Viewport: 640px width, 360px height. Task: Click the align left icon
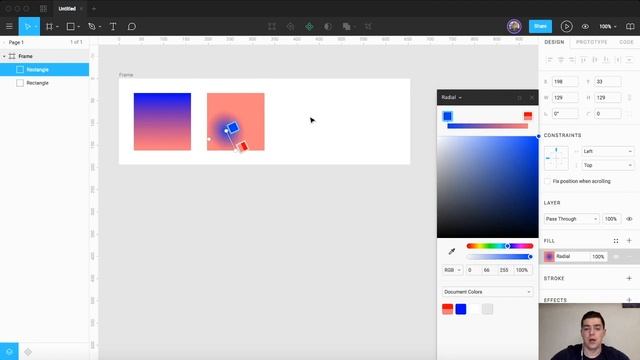[x=549, y=60]
